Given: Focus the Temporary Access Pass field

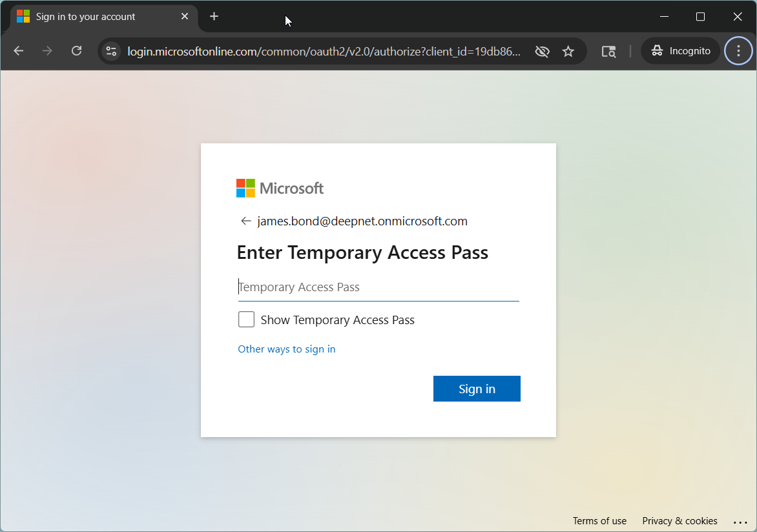Looking at the screenshot, I should (378, 287).
